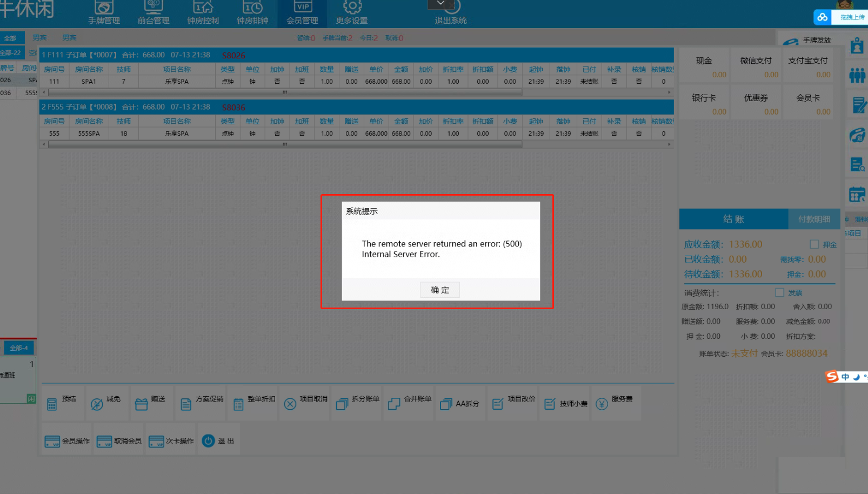The image size is (868, 494).
Task: Select the 全部 filter tab
Action: (11, 38)
